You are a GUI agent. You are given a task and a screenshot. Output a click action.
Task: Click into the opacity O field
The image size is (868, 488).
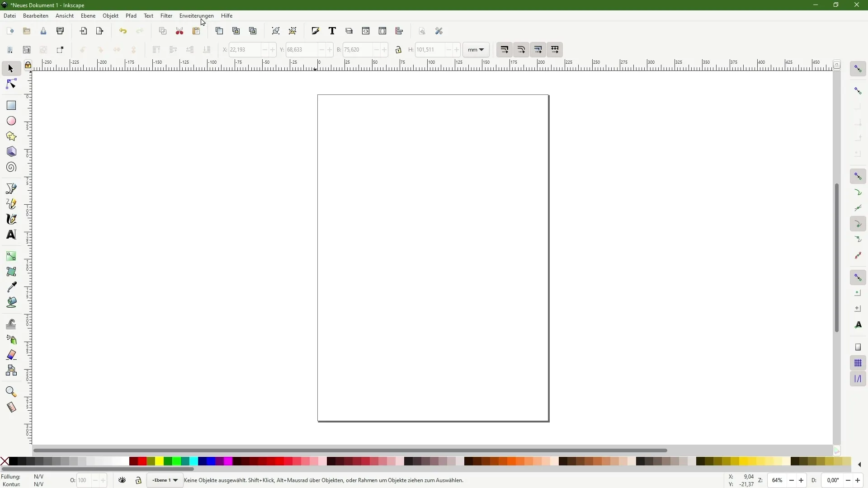(x=83, y=480)
